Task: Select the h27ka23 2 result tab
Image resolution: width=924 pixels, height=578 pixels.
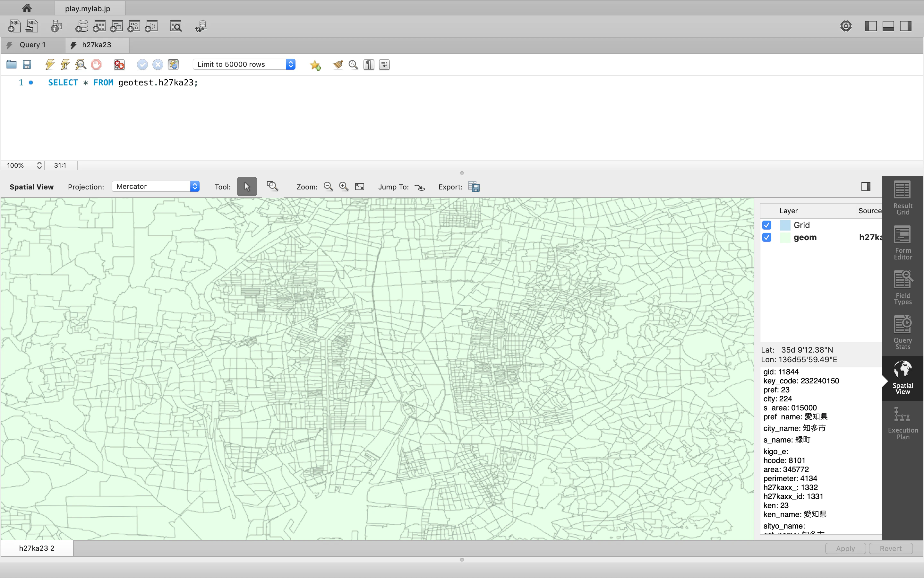Action: (x=37, y=548)
